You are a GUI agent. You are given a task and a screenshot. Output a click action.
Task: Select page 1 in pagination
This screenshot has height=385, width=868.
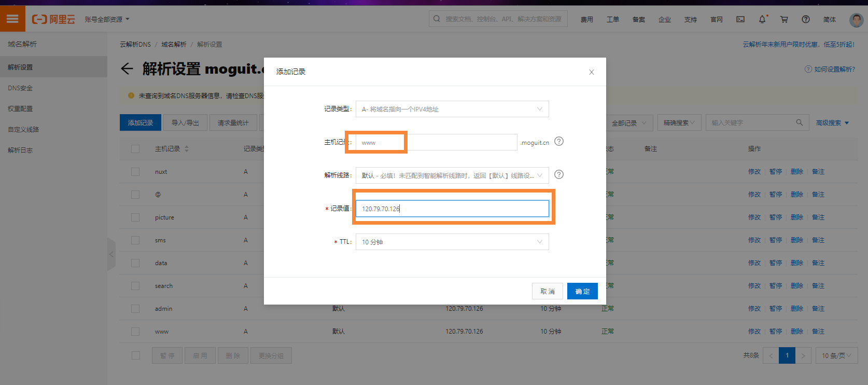coord(787,355)
